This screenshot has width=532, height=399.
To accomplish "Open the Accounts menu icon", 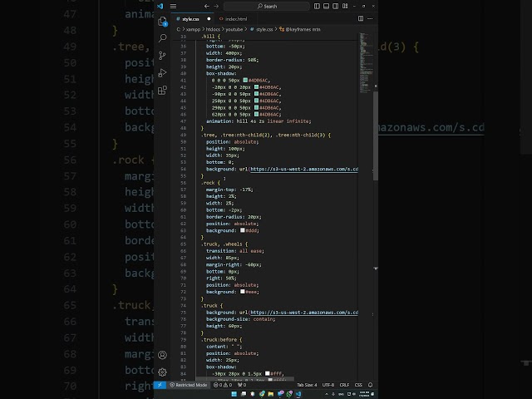I will pyautogui.click(x=163, y=355).
